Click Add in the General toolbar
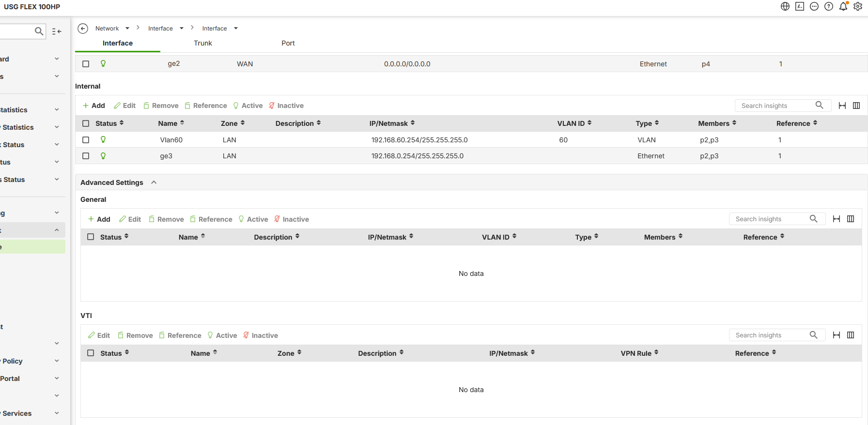The height and width of the screenshot is (425, 868). (99, 219)
